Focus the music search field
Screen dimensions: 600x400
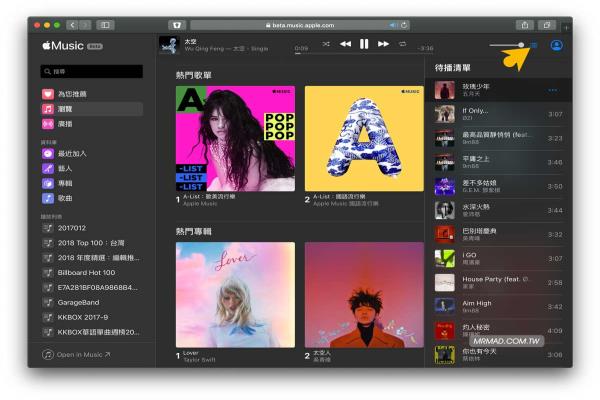[91, 72]
